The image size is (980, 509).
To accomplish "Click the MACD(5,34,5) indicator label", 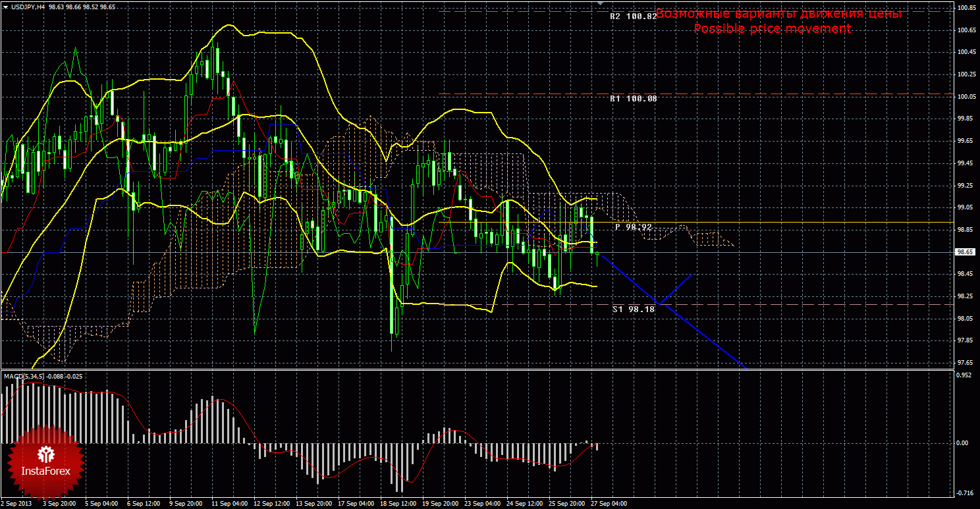I will (x=24, y=376).
